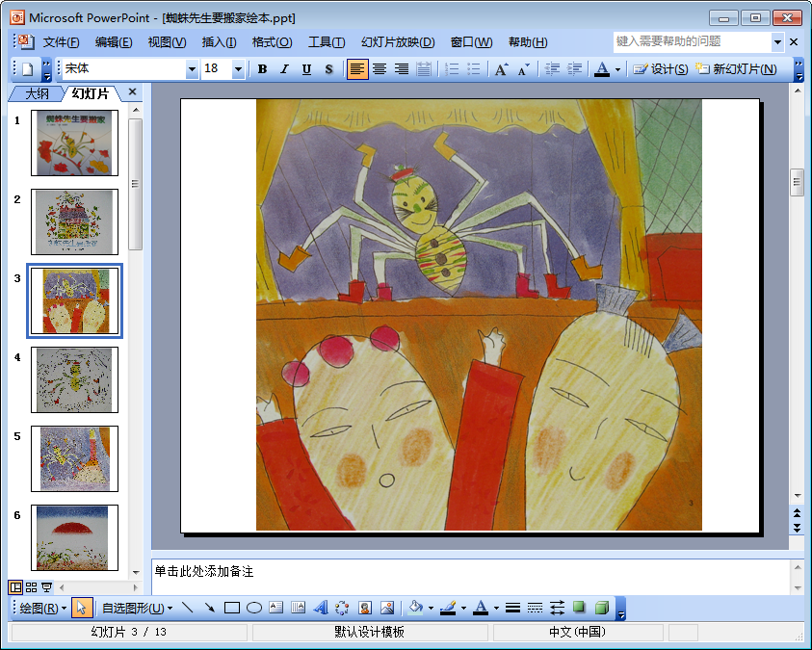Start slide show from current slide
The image size is (812, 650).
(46, 586)
